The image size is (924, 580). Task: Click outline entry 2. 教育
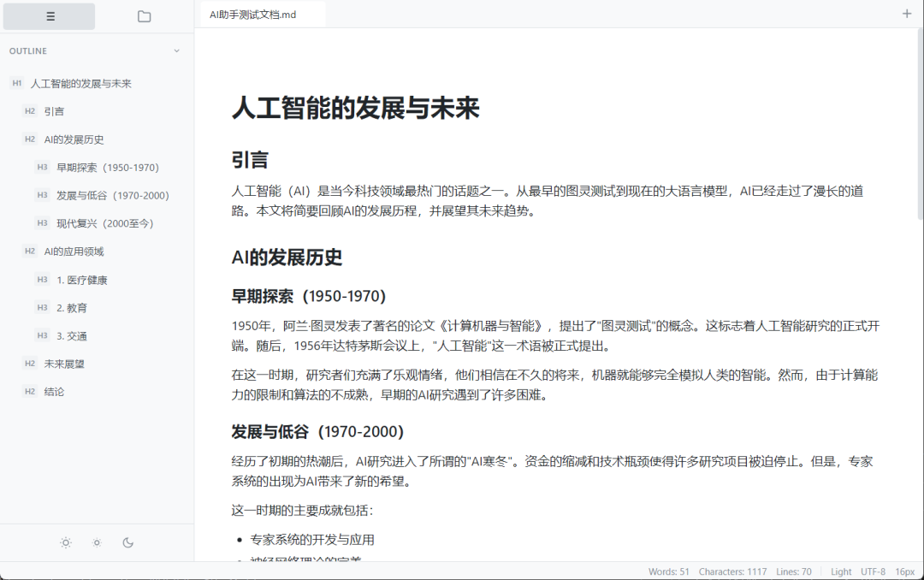click(x=72, y=308)
